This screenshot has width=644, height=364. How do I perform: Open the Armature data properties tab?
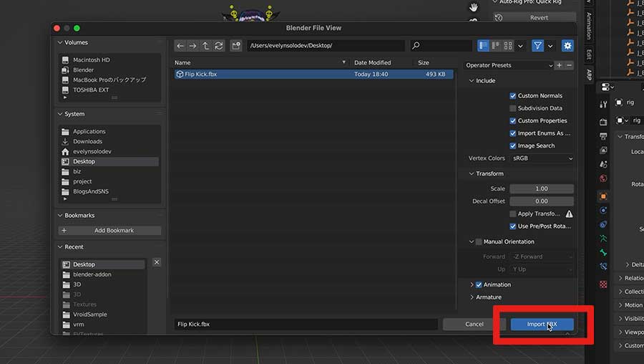(603, 238)
